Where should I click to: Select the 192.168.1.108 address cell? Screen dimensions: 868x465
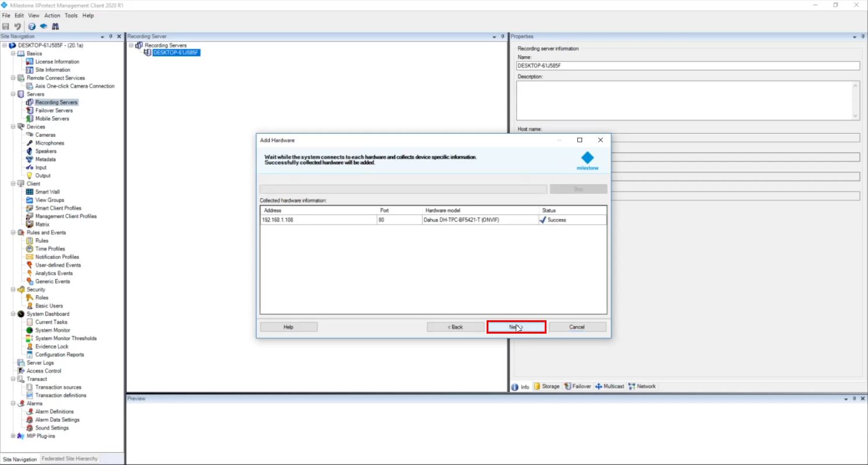319,220
